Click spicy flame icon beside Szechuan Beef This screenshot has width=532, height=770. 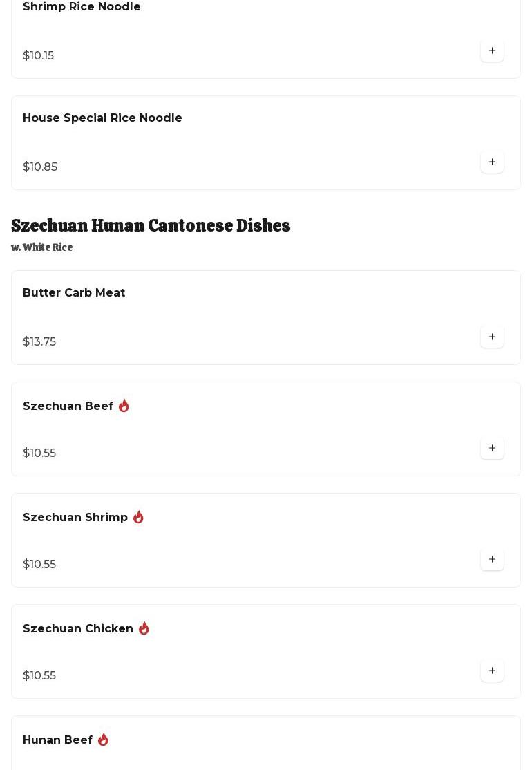124,406
